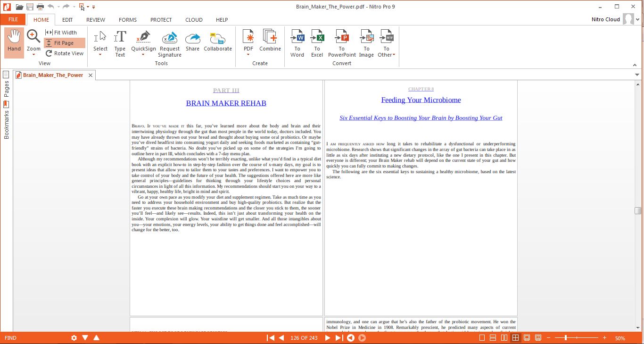
Task: Click the Open folder quick access icon
Action: click(19, 7)
